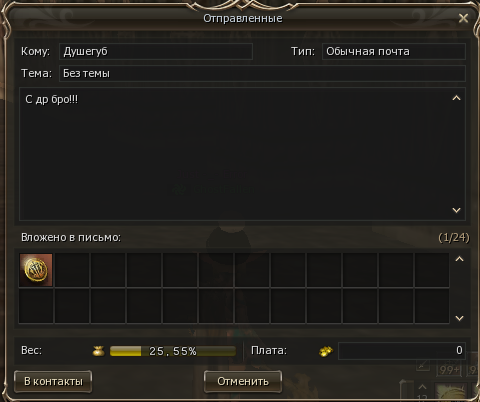
Task: Close the Отправленные mail window
Action: pos(463,18)
